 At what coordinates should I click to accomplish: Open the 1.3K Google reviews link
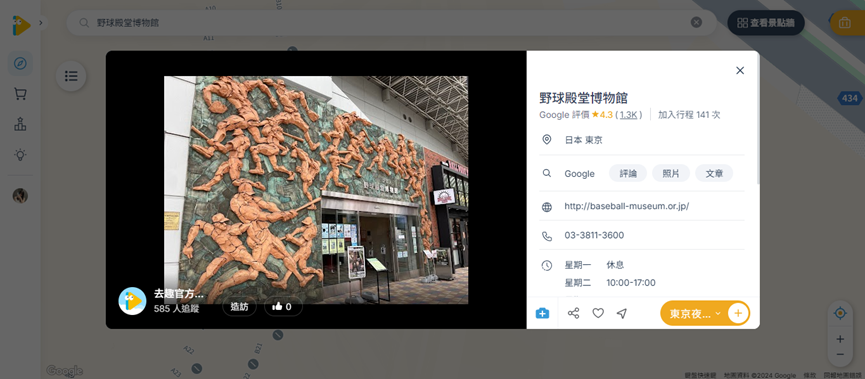pos(629,115)
